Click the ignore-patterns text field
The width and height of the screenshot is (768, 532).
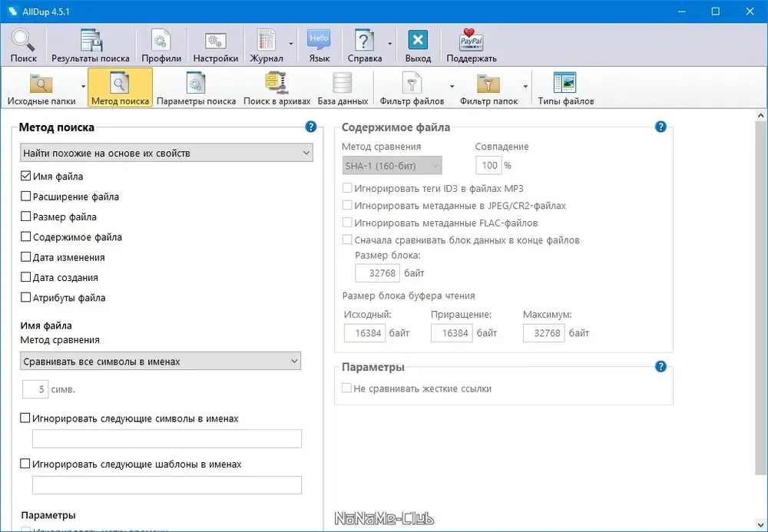[x=167, y=485]
